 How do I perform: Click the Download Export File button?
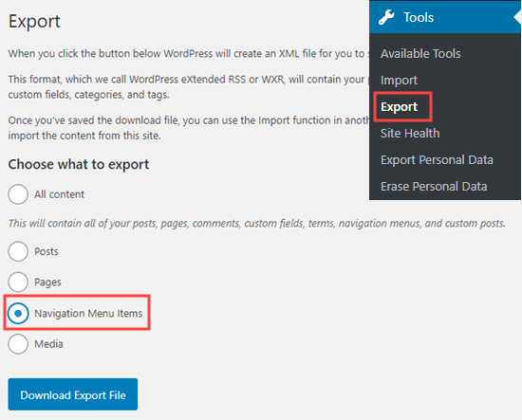tap(73, 394)
